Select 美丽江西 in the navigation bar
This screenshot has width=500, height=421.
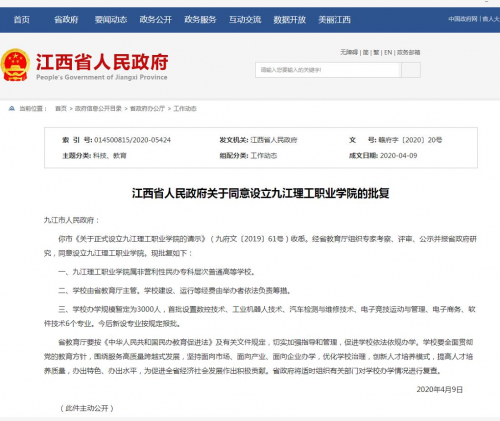click(334, 20)
